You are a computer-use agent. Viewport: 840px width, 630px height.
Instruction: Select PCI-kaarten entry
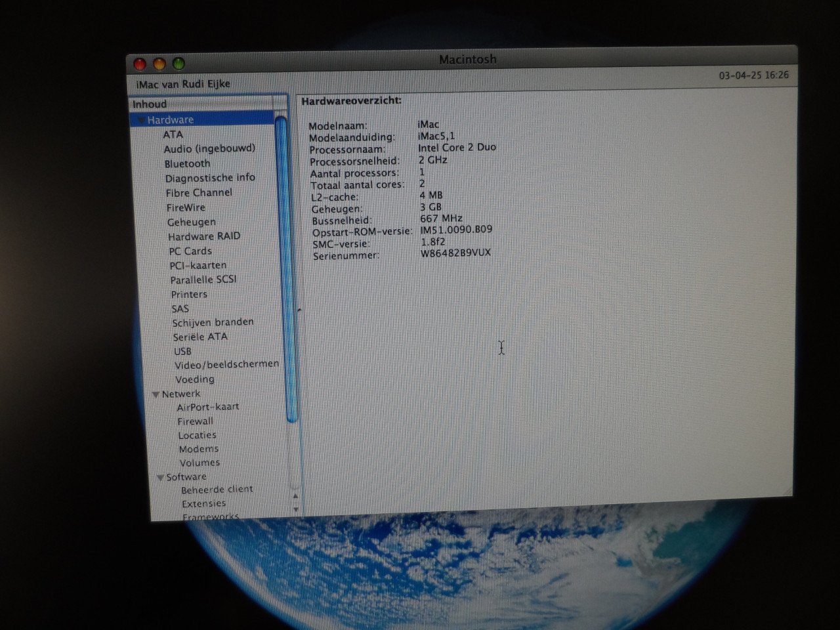[198, 266]
